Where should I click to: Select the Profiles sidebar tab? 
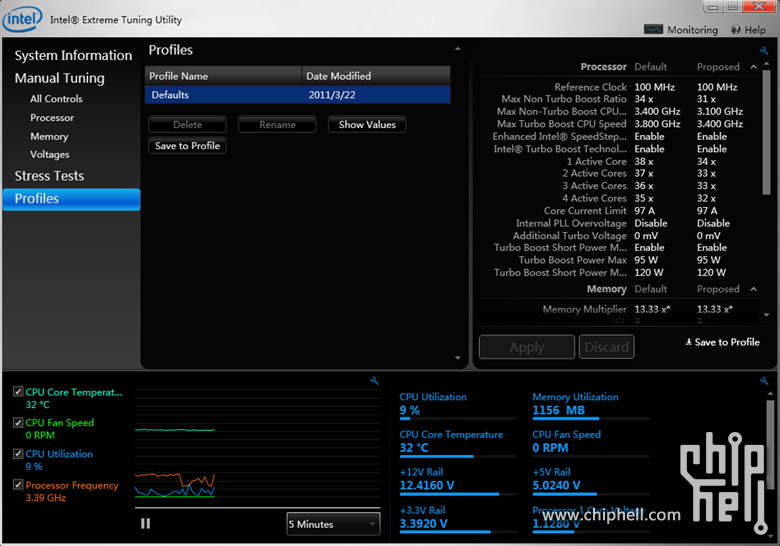71,199
